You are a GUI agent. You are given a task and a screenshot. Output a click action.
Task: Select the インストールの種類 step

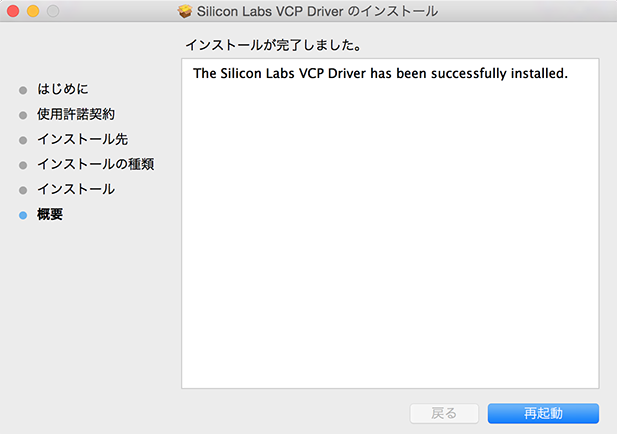click(x=95, y=164)
